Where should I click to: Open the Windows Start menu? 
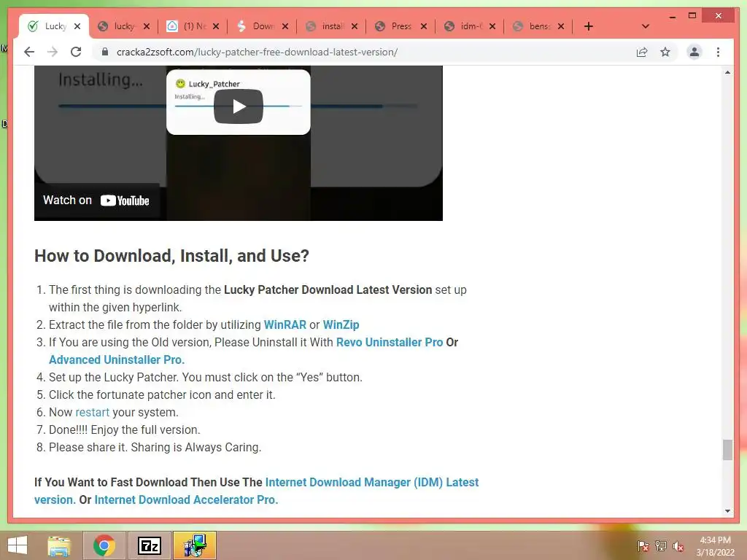tap(18, 545)
